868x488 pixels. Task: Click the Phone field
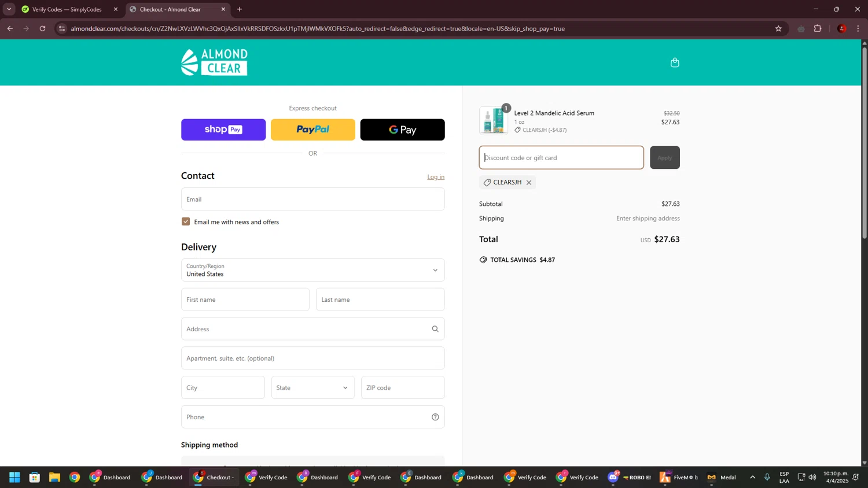[x=312, y=417]
